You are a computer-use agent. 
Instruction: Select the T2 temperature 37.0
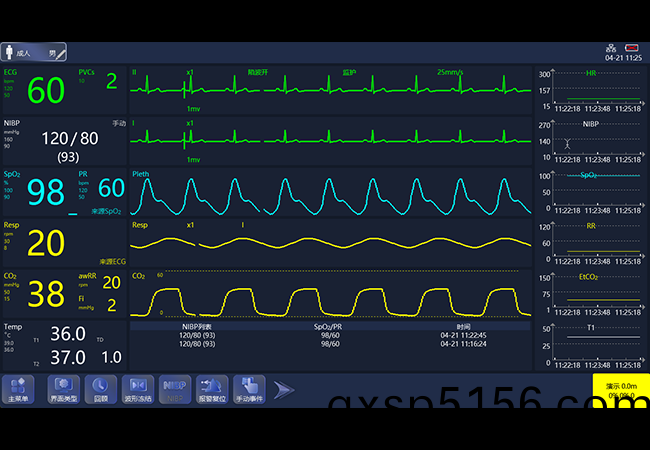click(x=68, y=358)
